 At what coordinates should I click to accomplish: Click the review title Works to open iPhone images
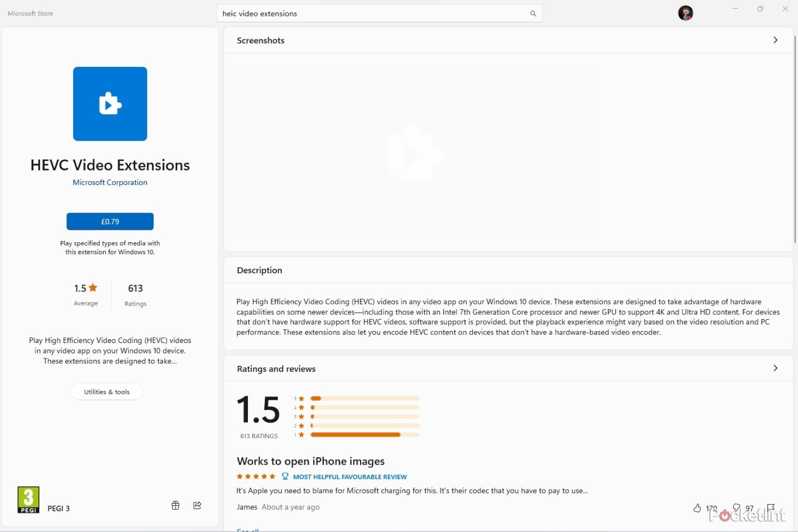click(x=311, y=461)
